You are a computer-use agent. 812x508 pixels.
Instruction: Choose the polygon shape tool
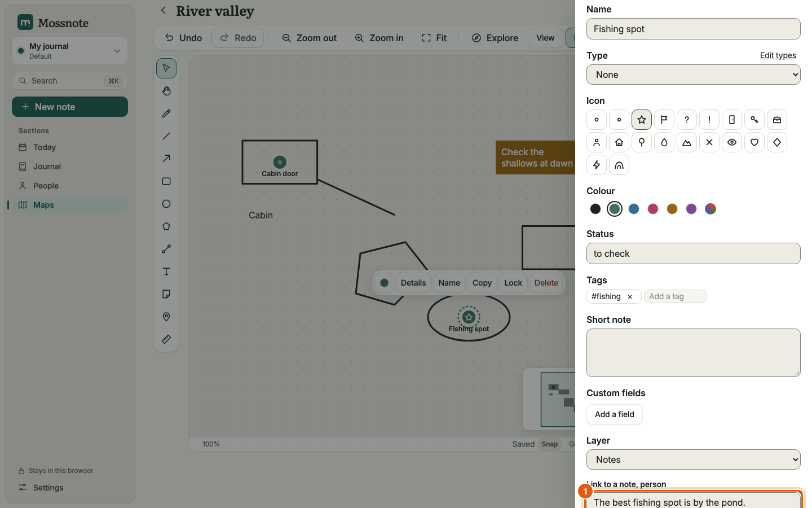tap(166, 226)
